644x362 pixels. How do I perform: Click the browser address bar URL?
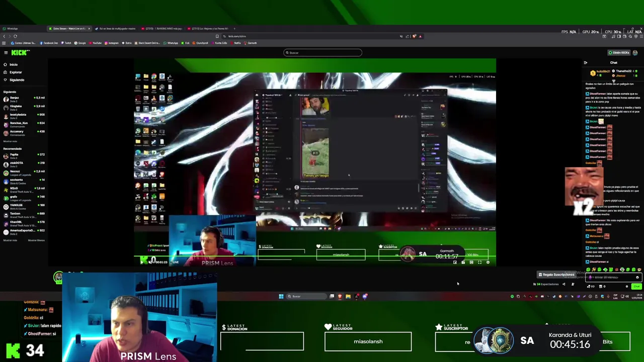237,36
